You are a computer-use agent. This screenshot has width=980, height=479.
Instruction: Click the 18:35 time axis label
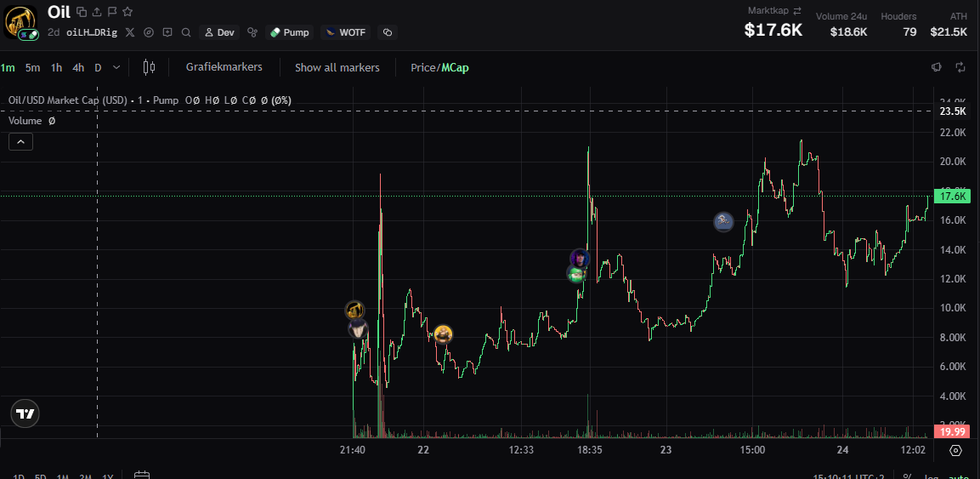click(588, 450)
